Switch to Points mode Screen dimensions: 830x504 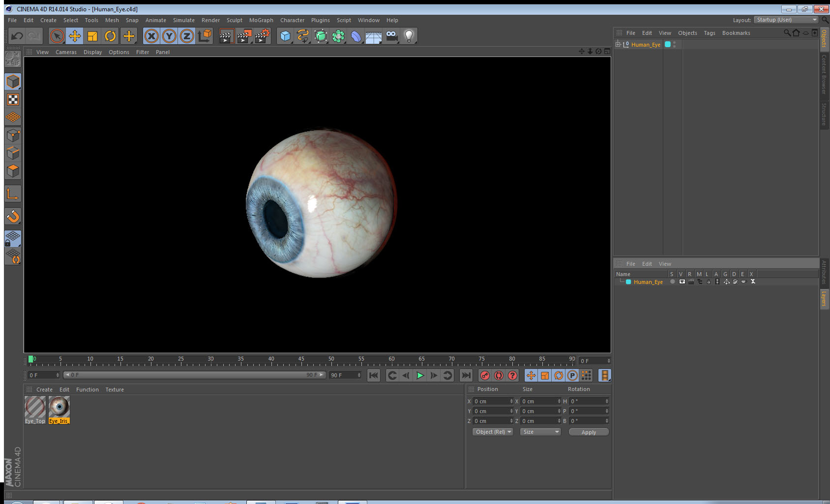pyautogui.click(x=13, y=135)
